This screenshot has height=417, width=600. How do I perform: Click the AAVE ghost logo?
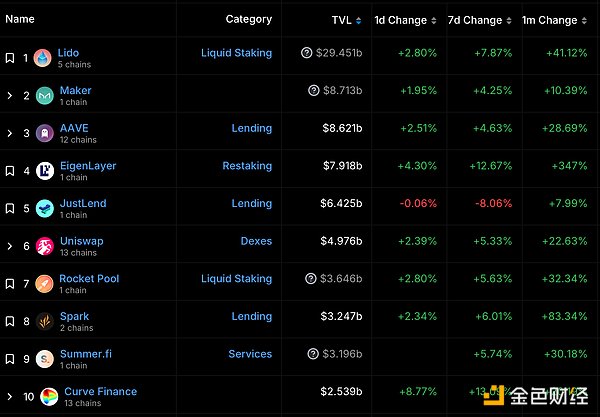(43, 134)
